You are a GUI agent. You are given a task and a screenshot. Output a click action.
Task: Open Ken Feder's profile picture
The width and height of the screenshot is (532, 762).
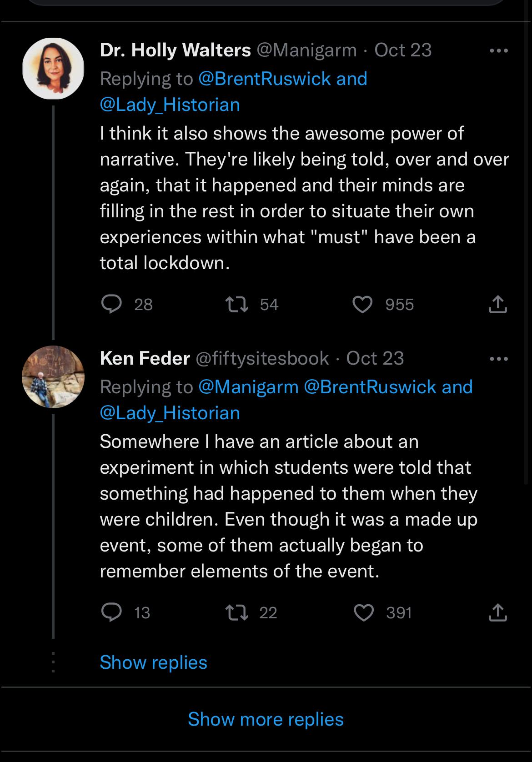(x=53, y=377)
